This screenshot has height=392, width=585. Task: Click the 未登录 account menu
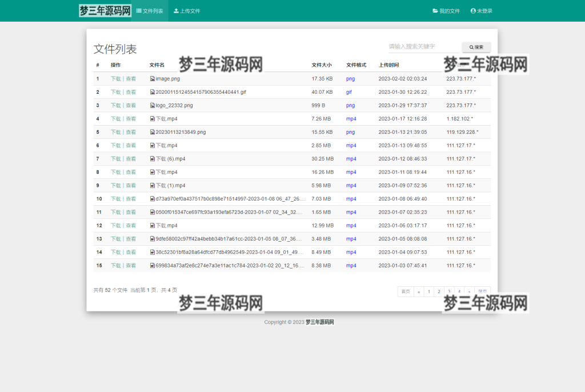(481, 11)
